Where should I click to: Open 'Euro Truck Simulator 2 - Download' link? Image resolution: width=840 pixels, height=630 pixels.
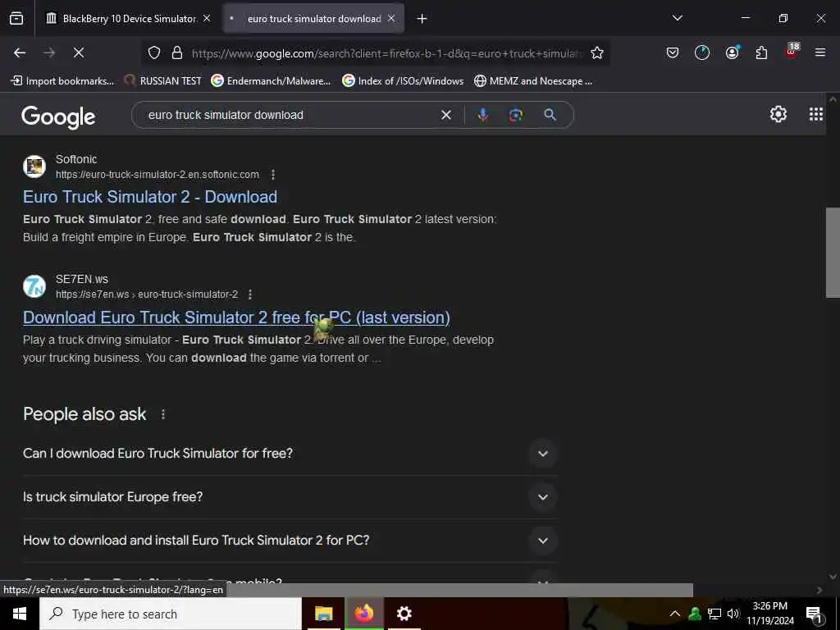[x=150, y=197]
